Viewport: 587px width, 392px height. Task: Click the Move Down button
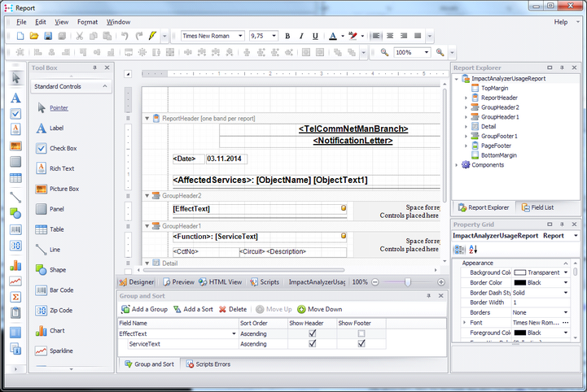(320, 309)
